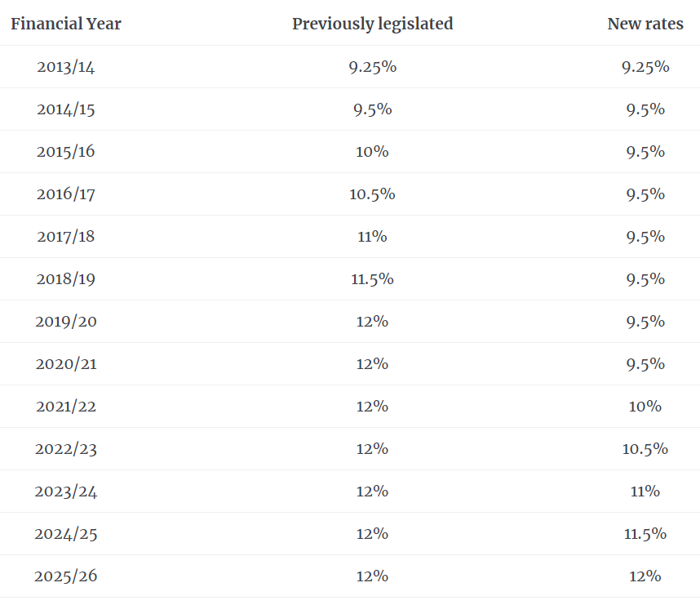Click the Financial Year column header
Screen dimensions: 700x605
click(x=66, y=24)
